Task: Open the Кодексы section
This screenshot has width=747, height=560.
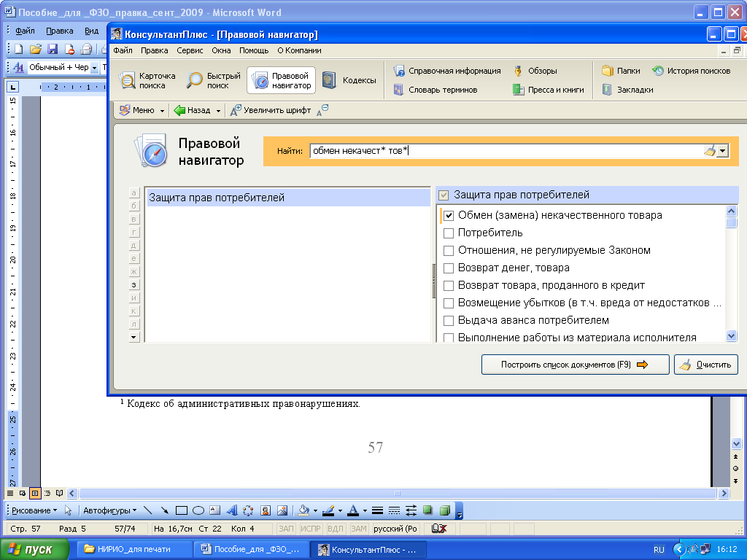Action: [x=349, y=80]
